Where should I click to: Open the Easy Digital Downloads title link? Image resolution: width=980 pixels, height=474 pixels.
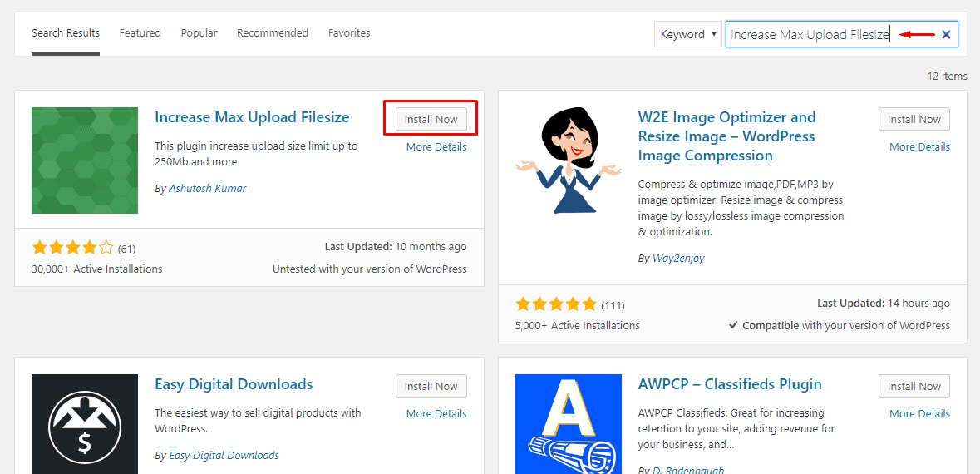[234, 383]
